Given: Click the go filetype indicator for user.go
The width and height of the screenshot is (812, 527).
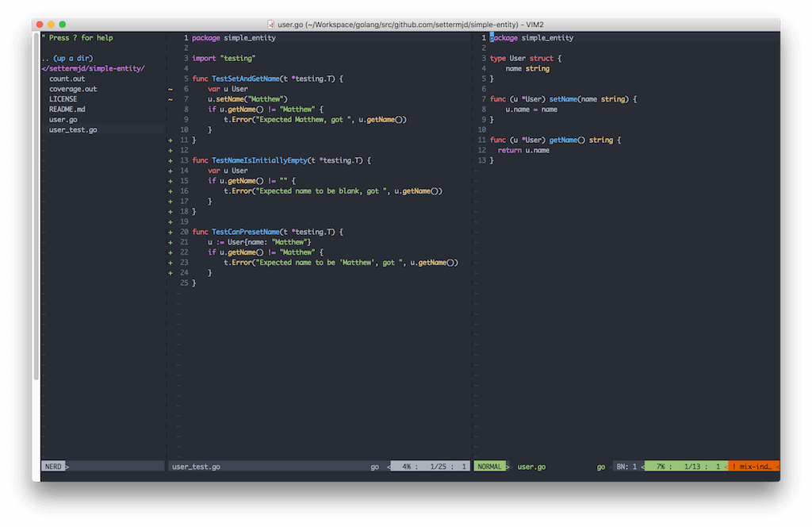Looking at the screenshot, I should tap(601, 466).
